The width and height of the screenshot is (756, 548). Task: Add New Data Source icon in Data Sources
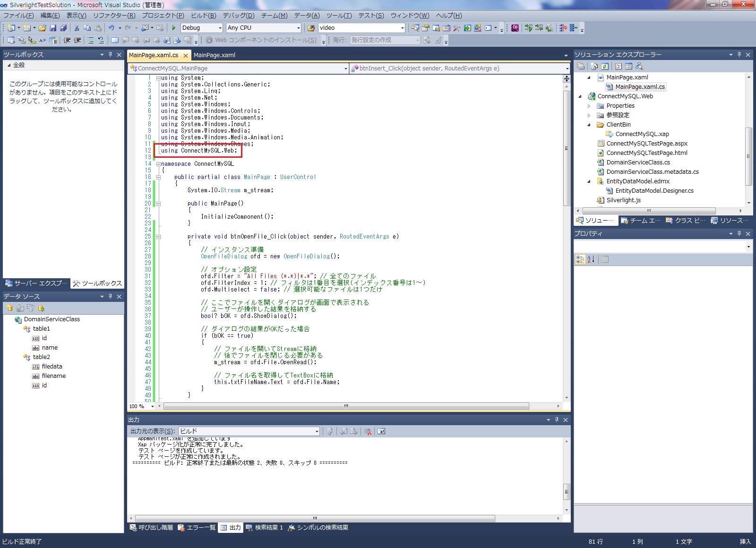9,308
